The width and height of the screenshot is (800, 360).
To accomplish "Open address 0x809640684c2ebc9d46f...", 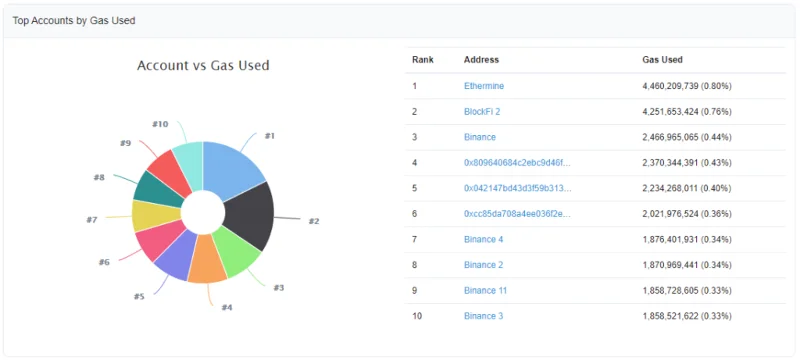I will pyautogui.click(x=517, y=163).
